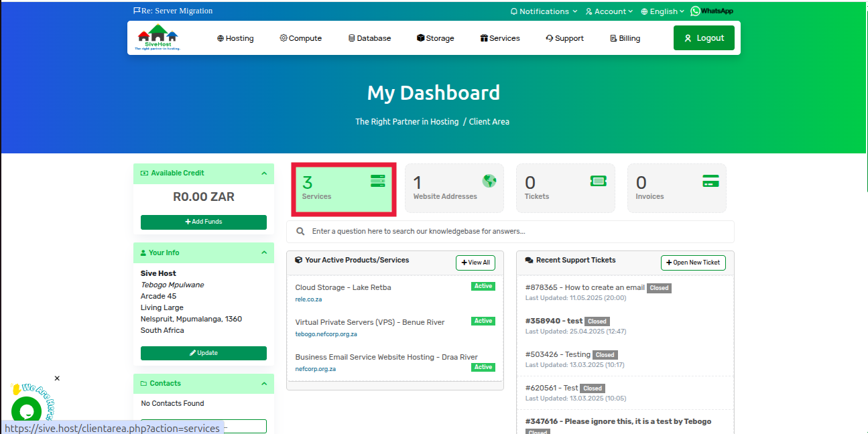Open the Account dropdown menu

coord(609,11)
